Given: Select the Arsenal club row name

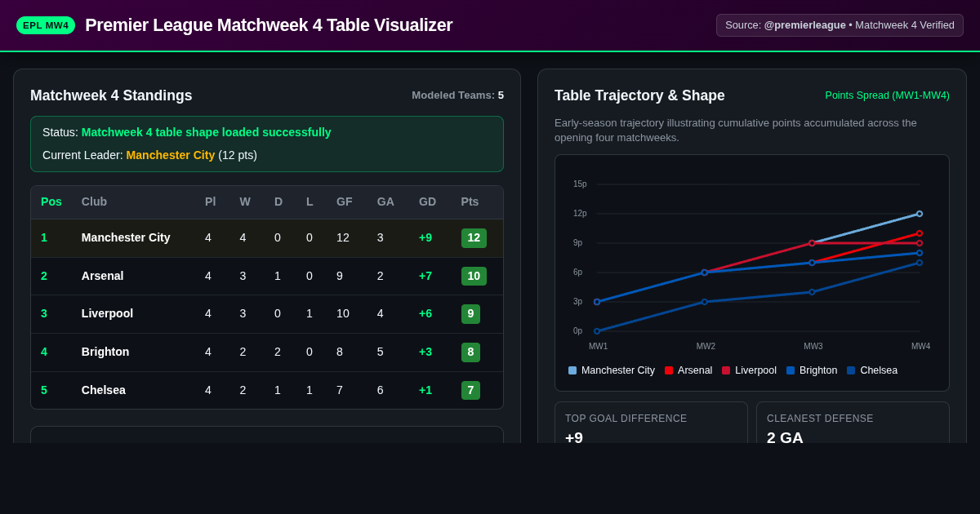Looking at the screenshot, I should coord(103,276).
